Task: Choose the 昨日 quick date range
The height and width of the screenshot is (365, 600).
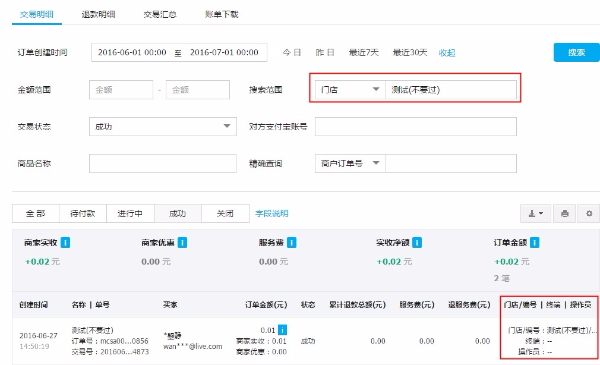Action: click(325, 52)
